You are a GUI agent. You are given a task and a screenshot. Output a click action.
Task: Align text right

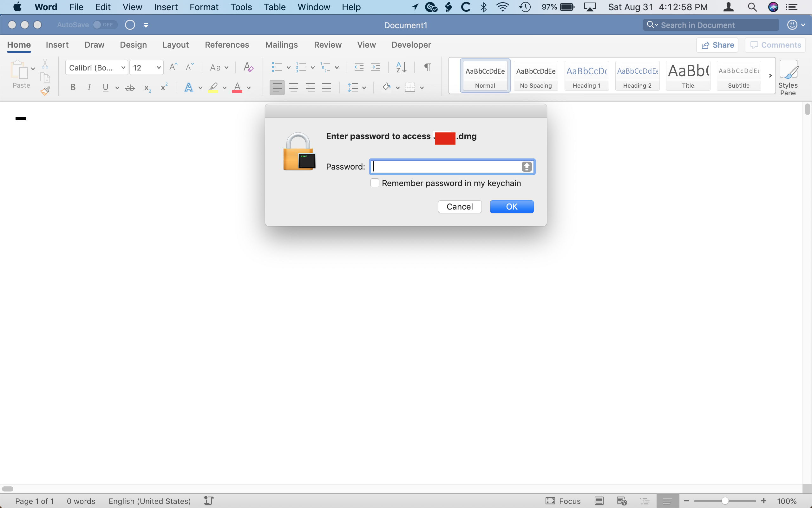point(310,88)
